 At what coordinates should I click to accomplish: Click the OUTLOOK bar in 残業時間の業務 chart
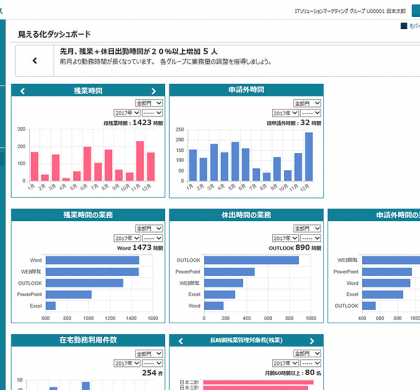point(85,283)
